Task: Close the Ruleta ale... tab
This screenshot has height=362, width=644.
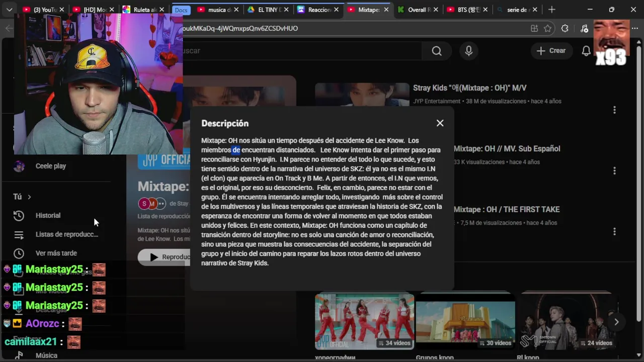Action: click(162, 10)
